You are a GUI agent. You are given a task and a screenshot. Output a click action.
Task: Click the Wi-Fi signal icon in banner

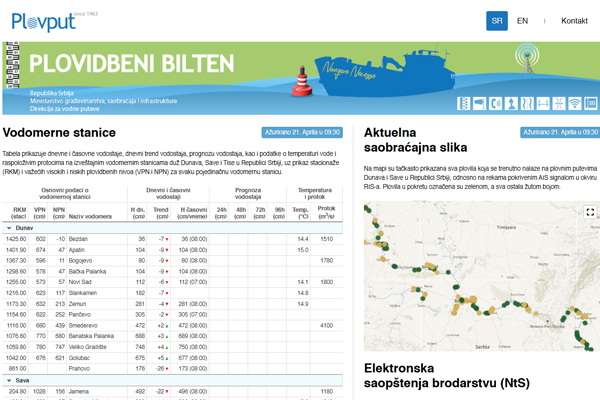point(574,102)
